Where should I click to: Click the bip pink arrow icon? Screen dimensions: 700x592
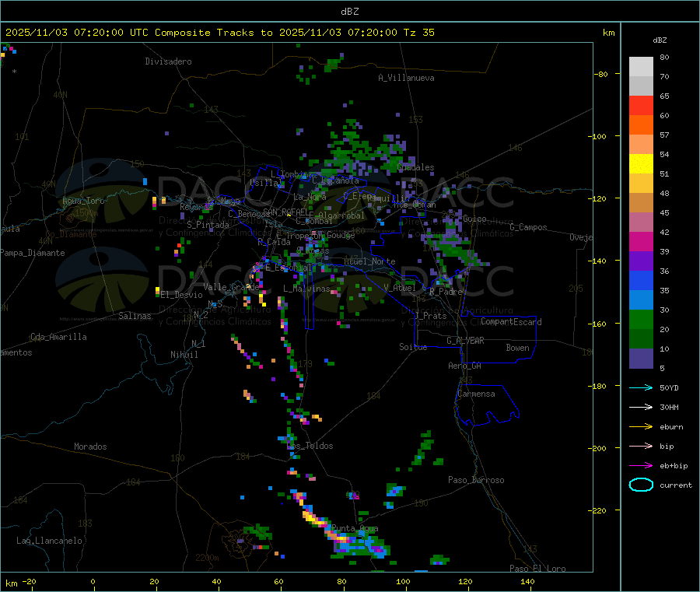pos(641,446)
